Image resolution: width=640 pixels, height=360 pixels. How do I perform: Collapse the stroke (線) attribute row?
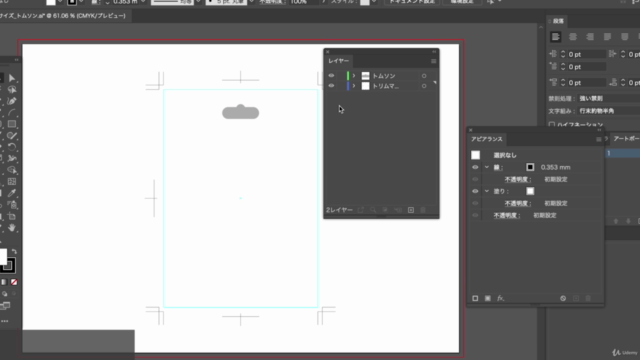pyautogui.click(x=487, y=167)
